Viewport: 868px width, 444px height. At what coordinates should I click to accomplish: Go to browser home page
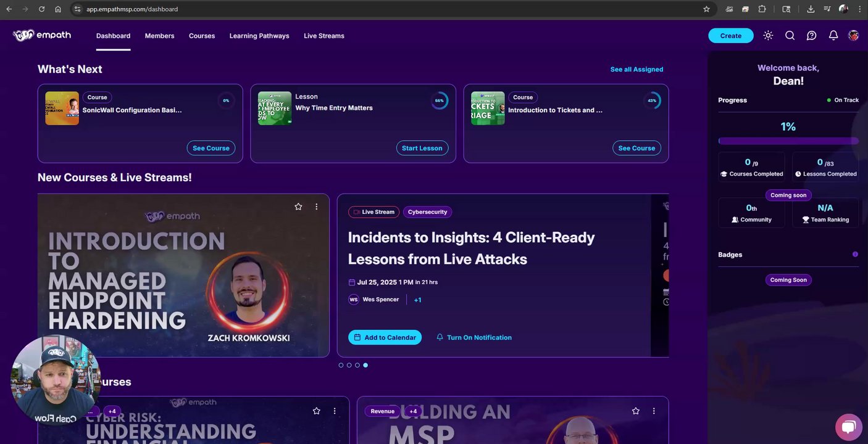tap(58, 9)
